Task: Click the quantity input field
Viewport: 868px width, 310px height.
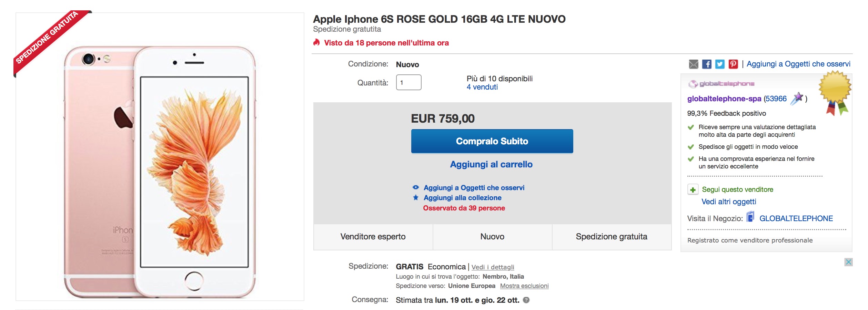Action: [x=408, y=83]
